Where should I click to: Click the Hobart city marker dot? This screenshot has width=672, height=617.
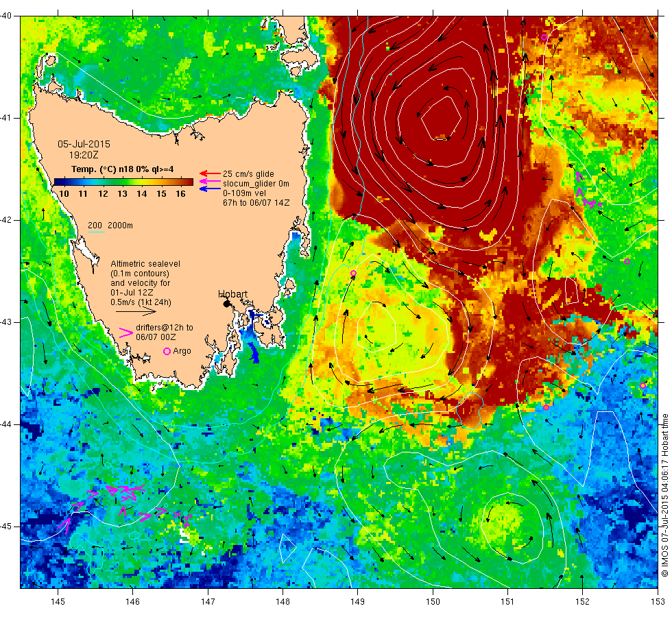pyautogui.click(x=227, y=304)
